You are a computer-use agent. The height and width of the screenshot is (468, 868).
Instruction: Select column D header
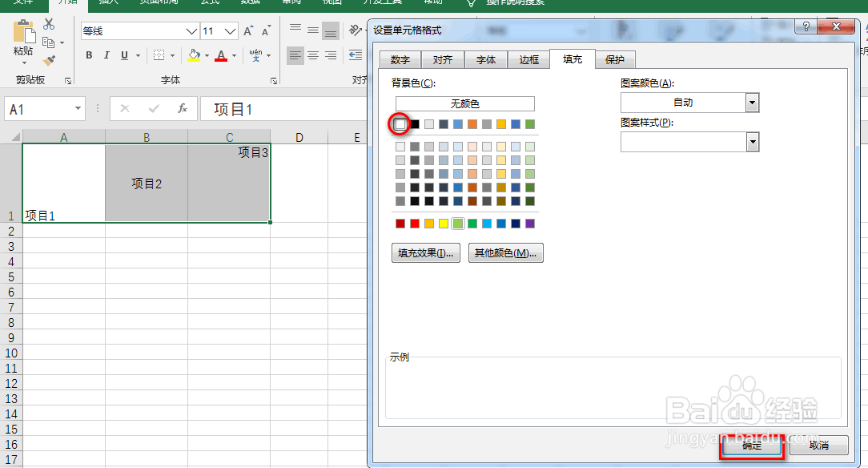299,137
